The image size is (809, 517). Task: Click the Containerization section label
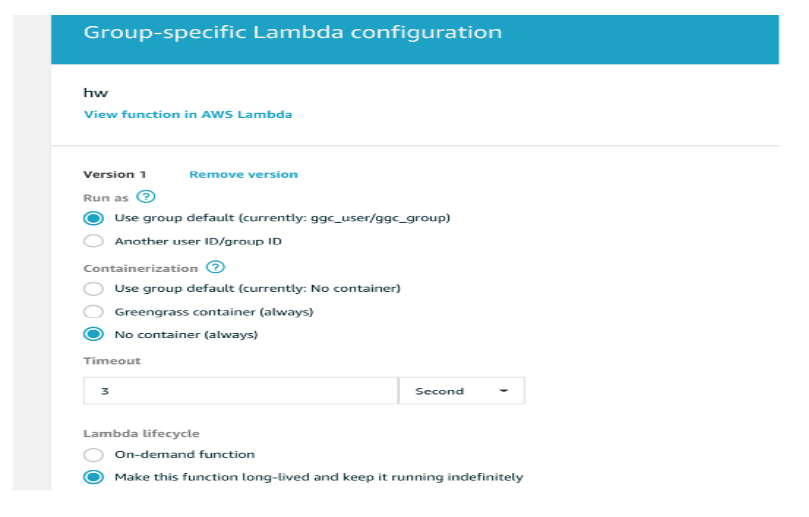pos(140,268)
